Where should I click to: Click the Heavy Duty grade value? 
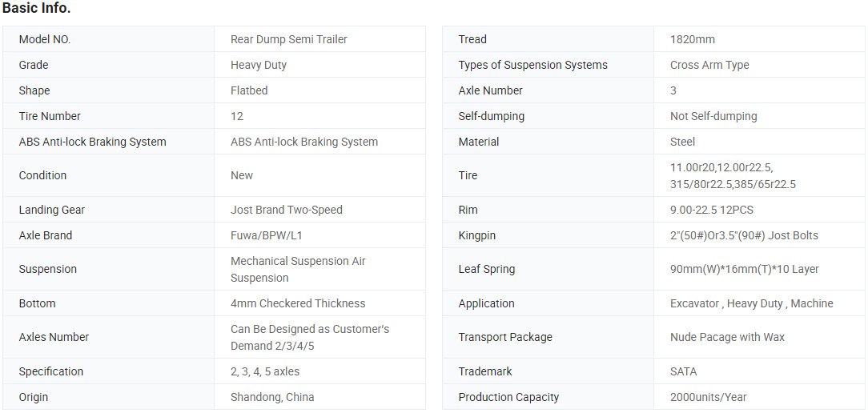tap(259, 65)
